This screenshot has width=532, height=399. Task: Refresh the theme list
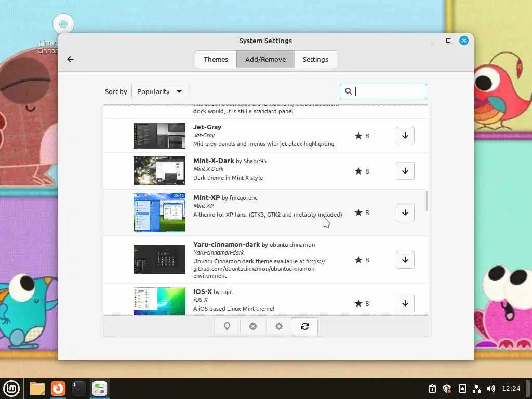(304, 326)
